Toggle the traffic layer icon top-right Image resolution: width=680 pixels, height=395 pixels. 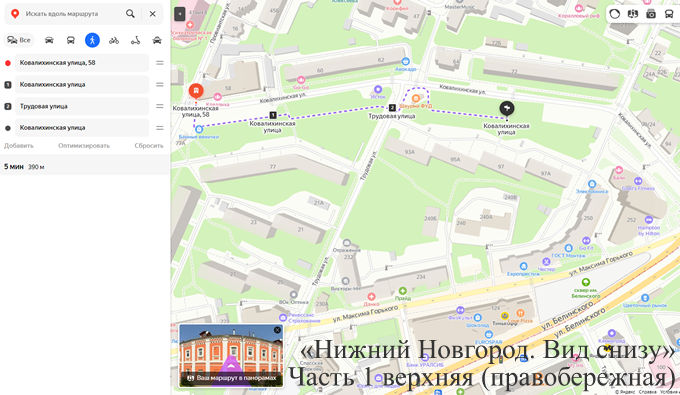[x=615, y=14]
